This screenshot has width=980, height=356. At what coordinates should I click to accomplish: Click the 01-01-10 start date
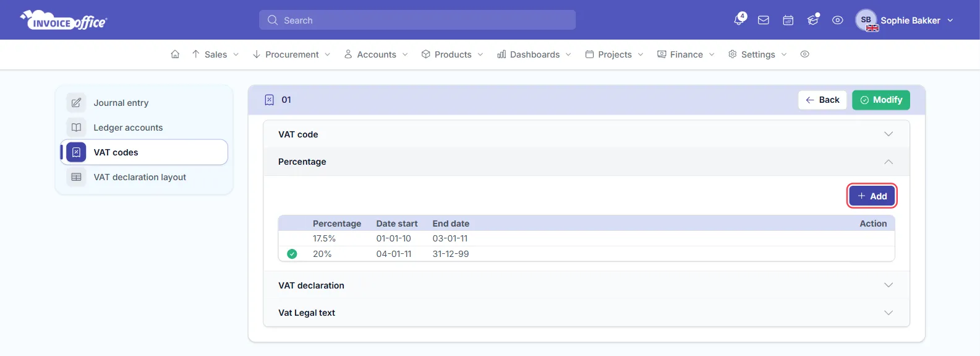[x=393, y=238]
